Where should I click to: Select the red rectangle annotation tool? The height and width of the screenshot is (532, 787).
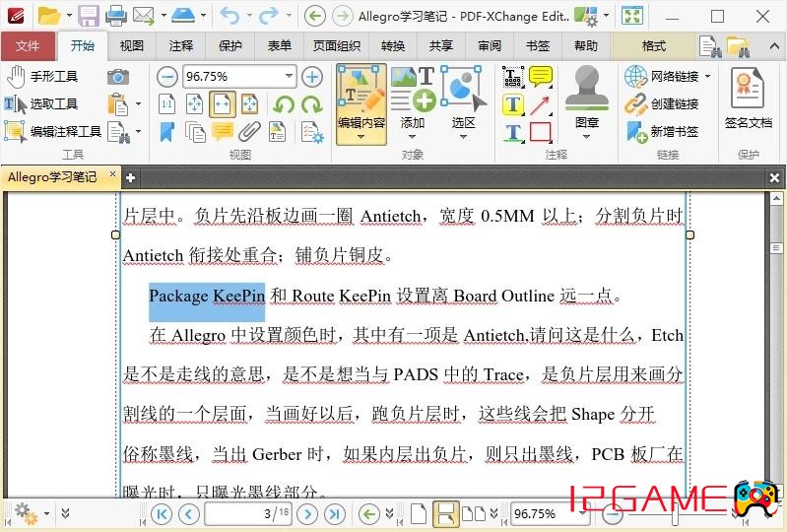[541, 132]
